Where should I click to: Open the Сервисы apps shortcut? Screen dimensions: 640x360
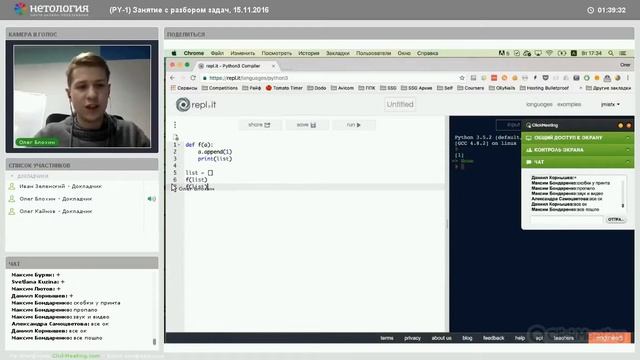[x=184, y=88]
